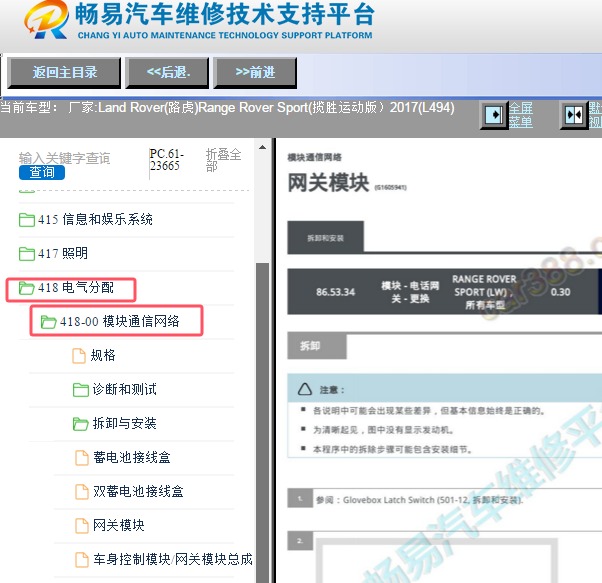Viewport: 602px width, 583px height.
Task: Collapse 418-00 模块通信网络 subfolder
Action: click(119, 321)
